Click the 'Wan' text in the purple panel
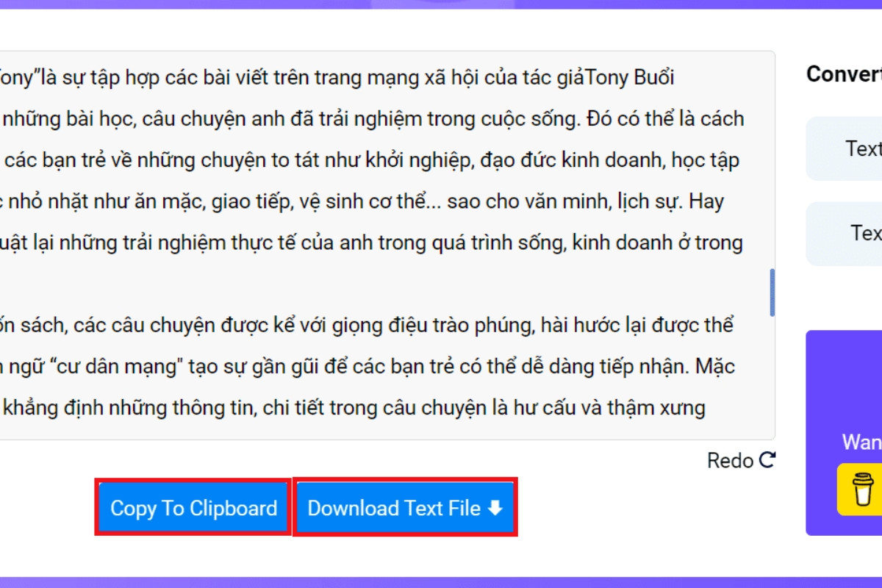This screenshot has width=882, height=588. tap(861, 442)
